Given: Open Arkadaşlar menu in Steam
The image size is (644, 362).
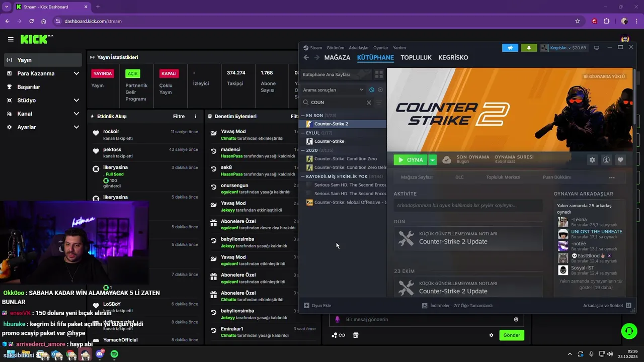Looking at the screenshot, I should [x=359, y=48].
